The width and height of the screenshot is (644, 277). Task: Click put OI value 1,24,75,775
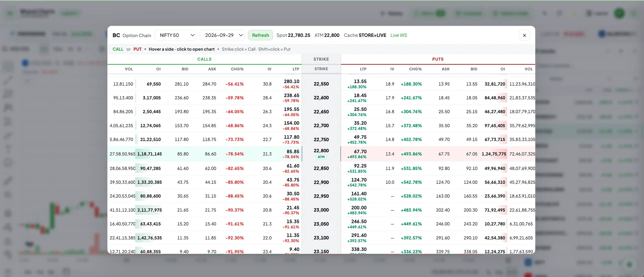pyautogui.click(x=494, y=154)
